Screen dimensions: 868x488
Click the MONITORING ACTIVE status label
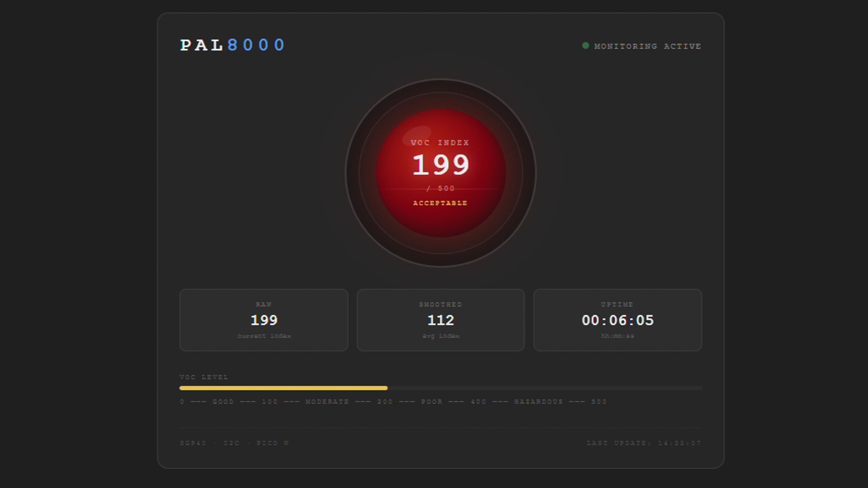click(x=647, y=46)
